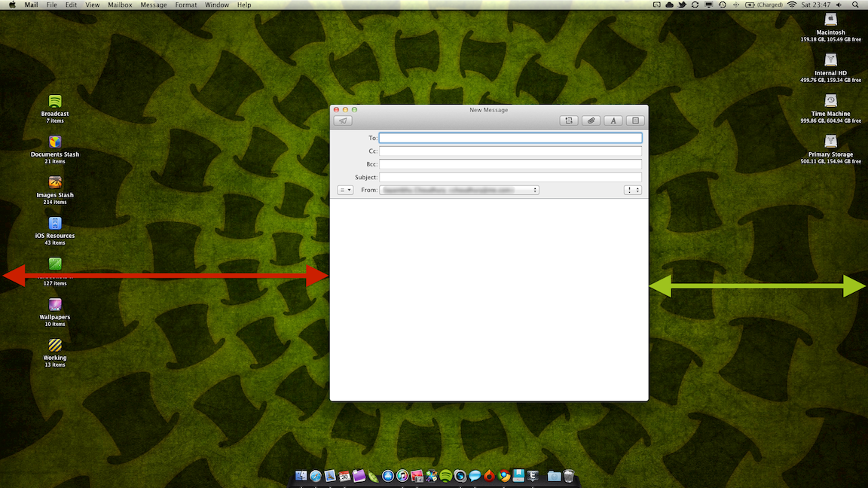This screenshot has width=868, height=488.
Task: Open the File menu
Action: (x=51, y=5)
